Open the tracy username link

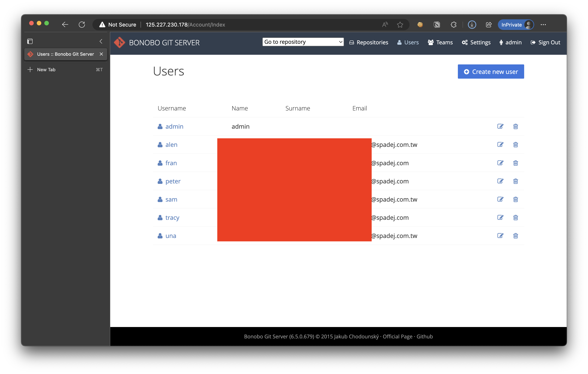coord(172,218)
